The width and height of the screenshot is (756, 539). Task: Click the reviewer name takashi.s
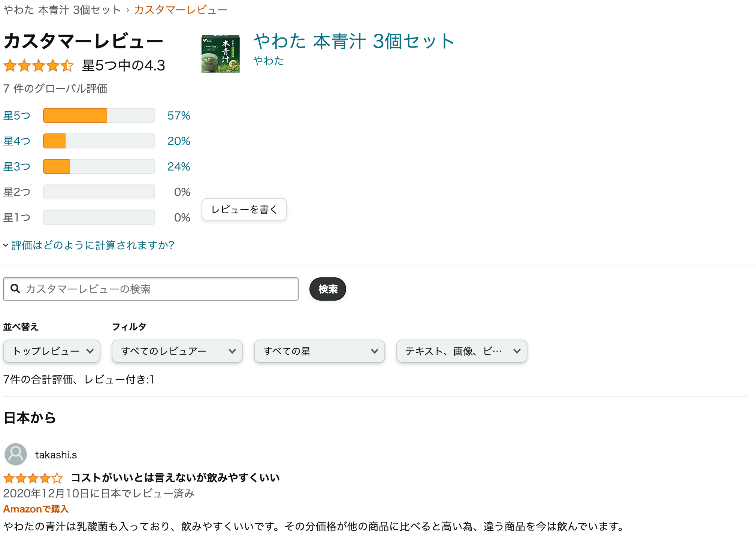[56, 455]
